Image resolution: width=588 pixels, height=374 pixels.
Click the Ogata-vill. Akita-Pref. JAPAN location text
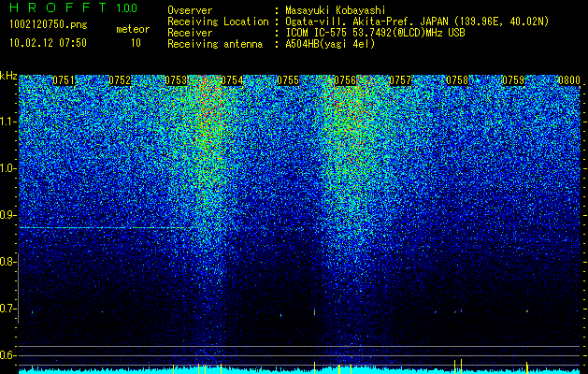[x=417, y=22]
